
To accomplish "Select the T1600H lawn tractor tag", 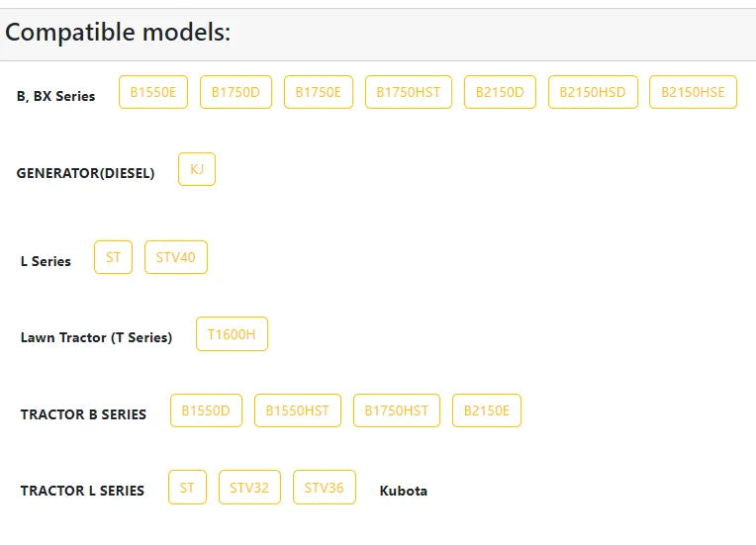I will pyautogui.click(x=232, y=334).
